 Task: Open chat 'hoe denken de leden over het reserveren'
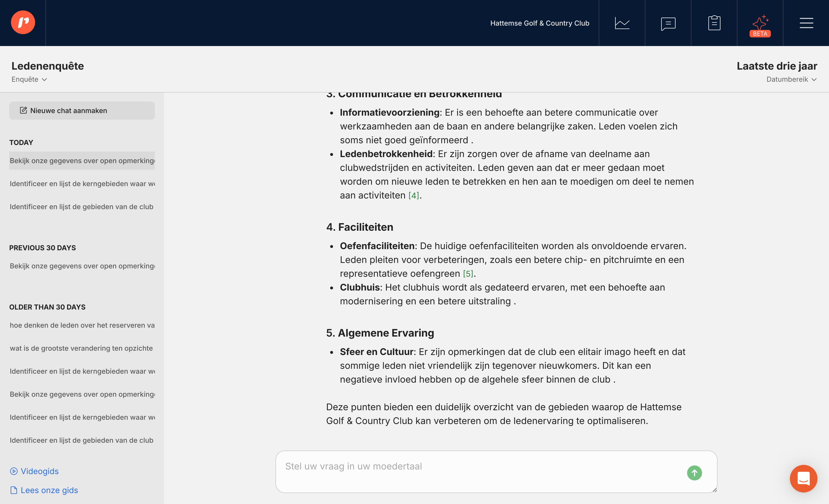[x=82, y=325]
